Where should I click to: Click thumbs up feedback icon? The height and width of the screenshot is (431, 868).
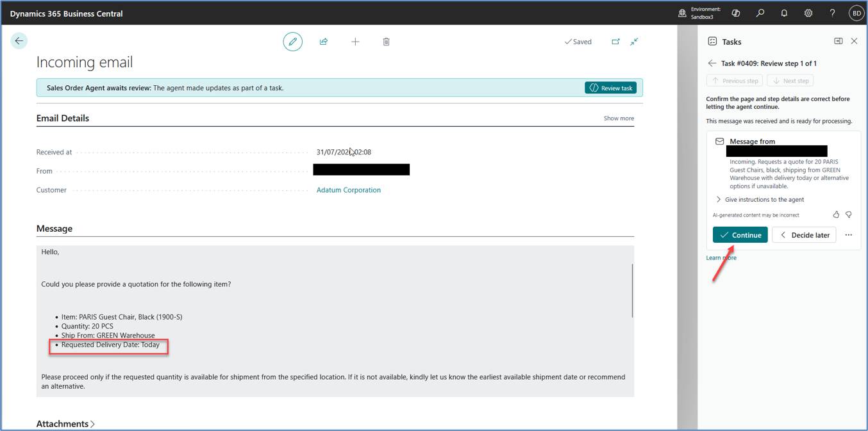click(x=836, y=215)
